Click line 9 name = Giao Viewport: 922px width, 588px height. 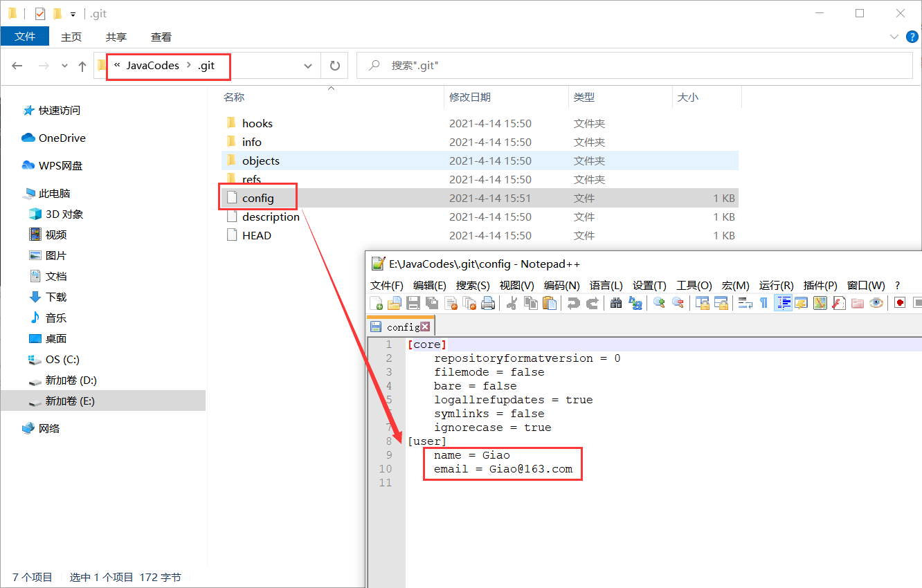pos(471,455)
